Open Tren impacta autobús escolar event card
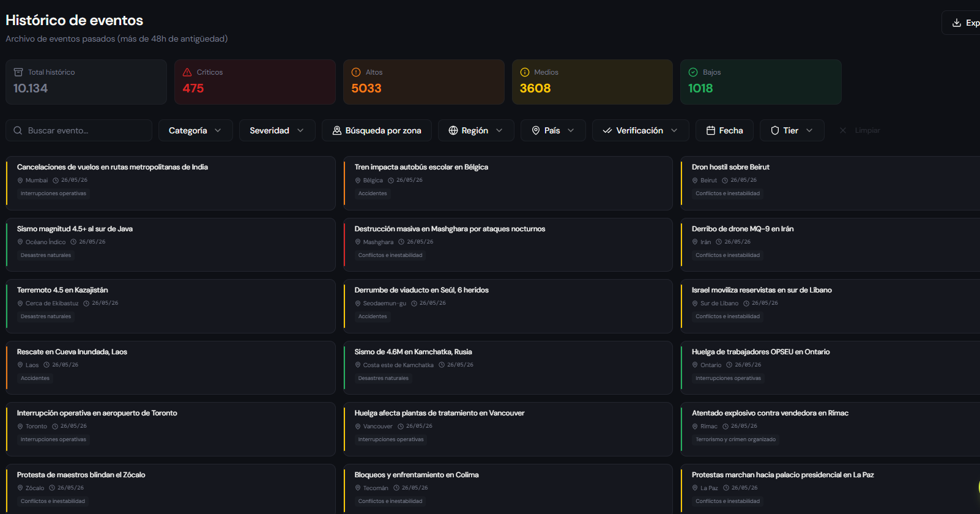This screenshot has height=514, width=980. (x=508, y=183)
